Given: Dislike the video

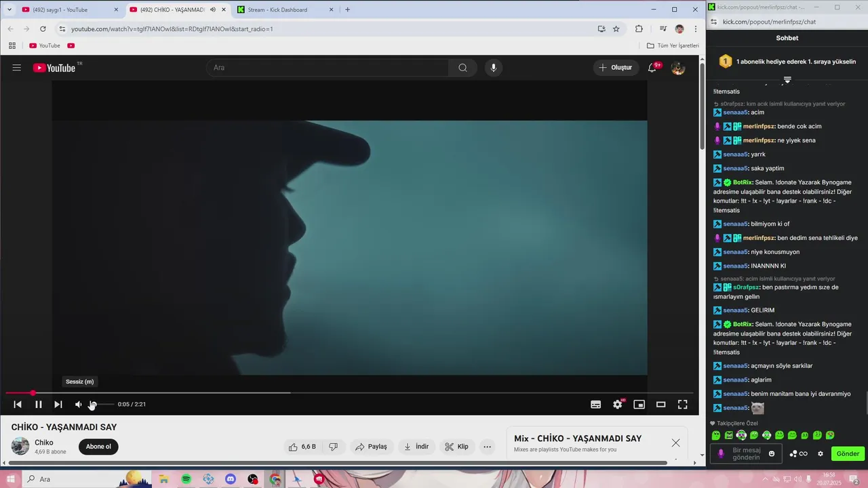Looking at the screenshot, I should 334,447.
